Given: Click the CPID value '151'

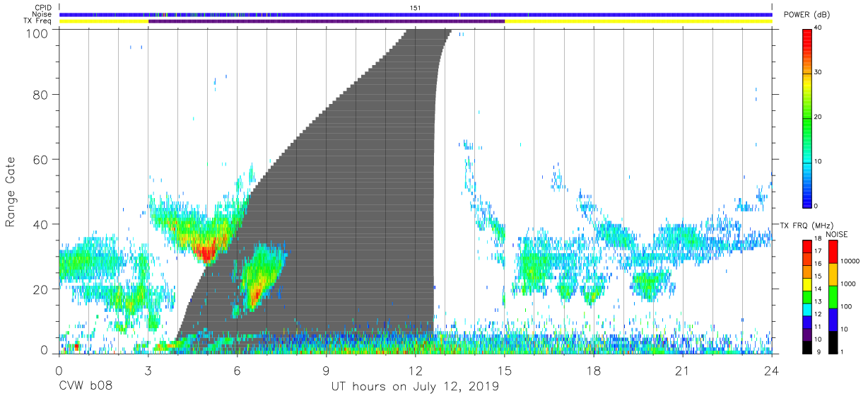Looking at the screenshot, I should click(x=416, y=8).
